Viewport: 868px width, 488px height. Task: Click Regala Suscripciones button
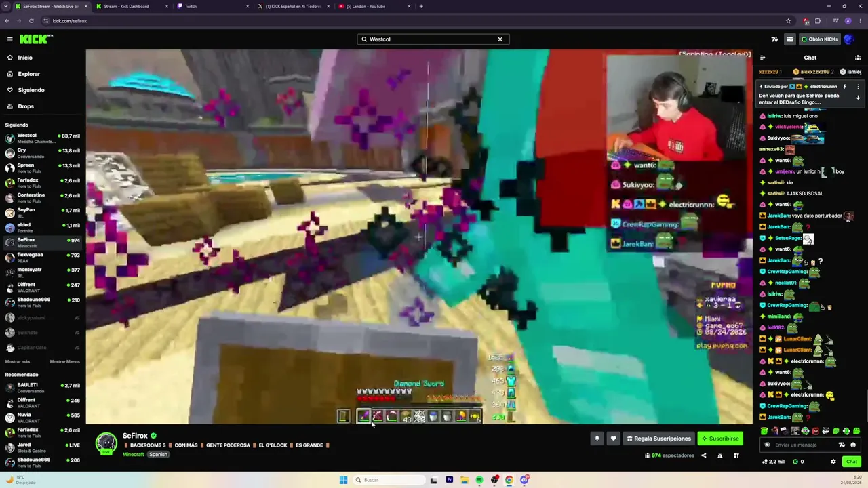click(659, 439)
